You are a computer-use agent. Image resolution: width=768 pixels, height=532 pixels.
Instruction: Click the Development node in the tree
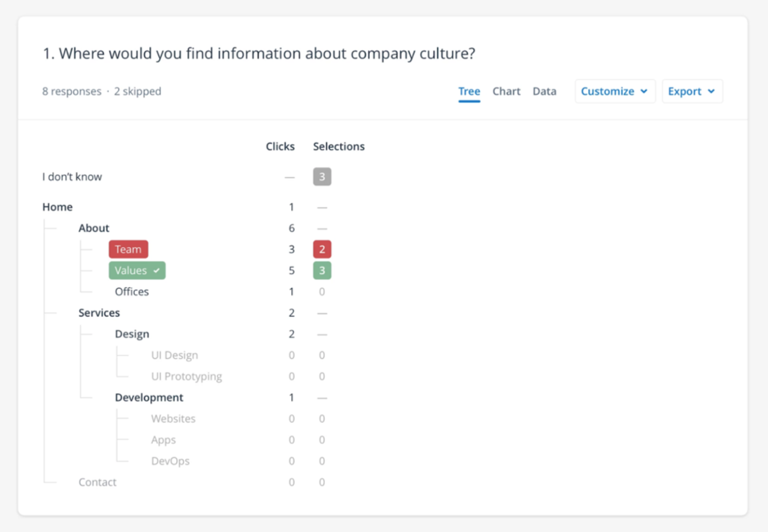coord(148,397)
